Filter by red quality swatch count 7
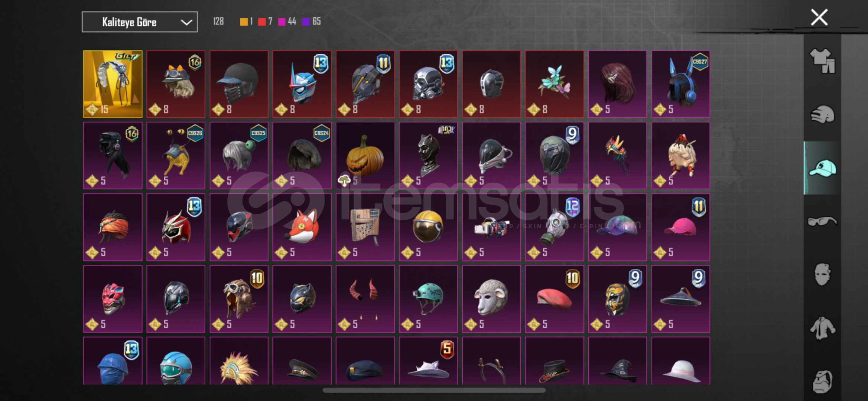 click(x=265, y=22)
